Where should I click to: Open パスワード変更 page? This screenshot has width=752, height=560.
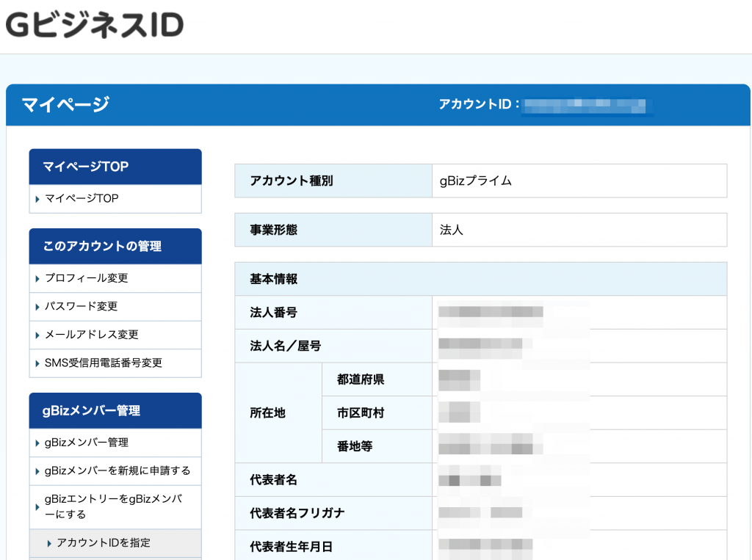(81, 306)
